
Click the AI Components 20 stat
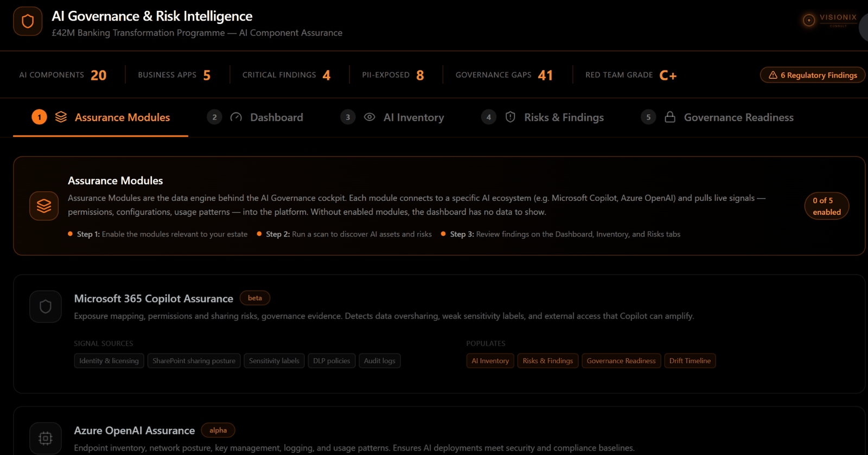point(63,75)
